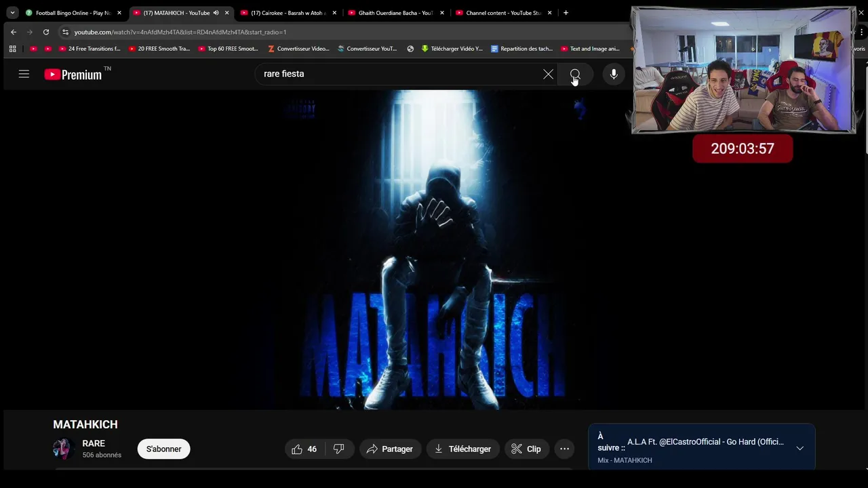Open the 20 FREE Smooth Tra bookmark
This screenshot has width=868, height=488.
[159, 49]
